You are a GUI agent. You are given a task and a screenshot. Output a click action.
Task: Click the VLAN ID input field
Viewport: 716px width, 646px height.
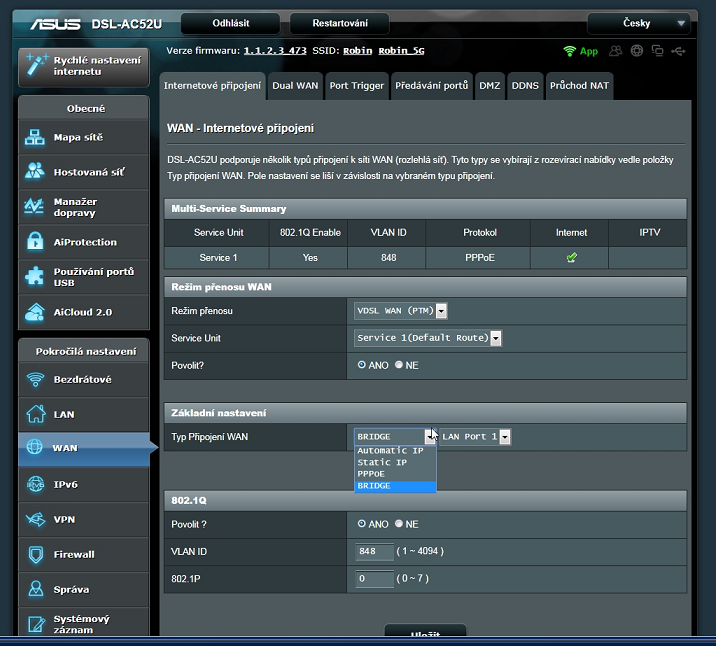[x=374, y=551]
